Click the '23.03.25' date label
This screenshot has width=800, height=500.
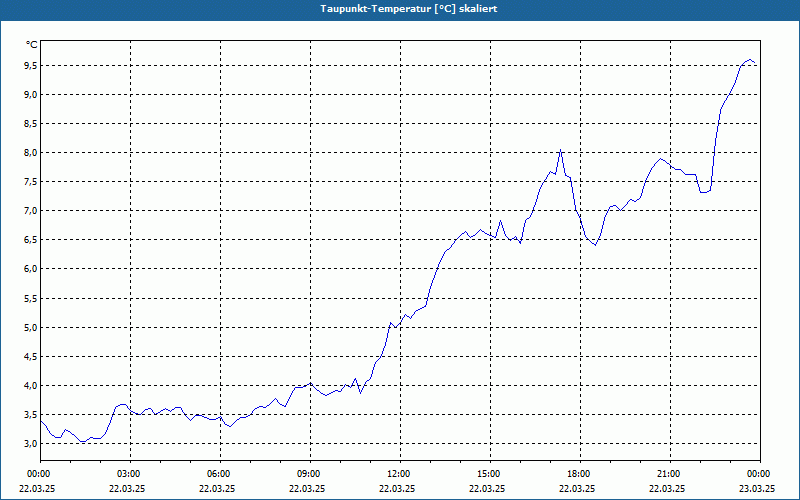coord(757,488)
